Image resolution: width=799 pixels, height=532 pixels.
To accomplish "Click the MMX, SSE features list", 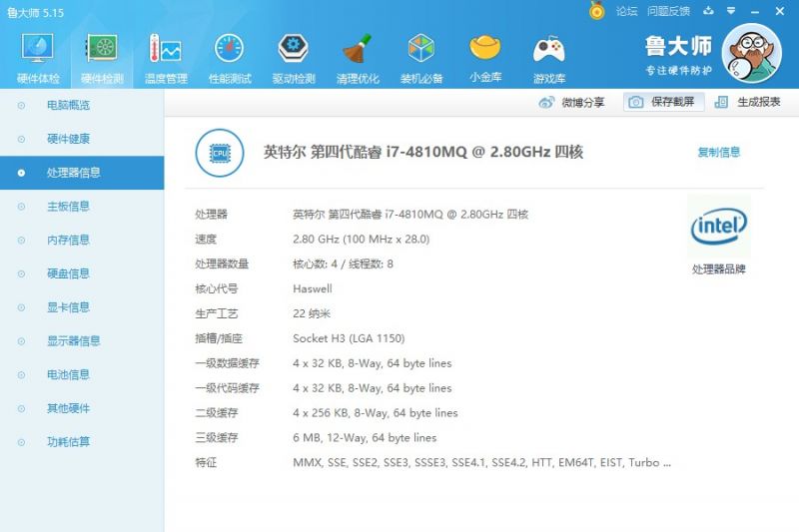I will click(x=481, y=462).
